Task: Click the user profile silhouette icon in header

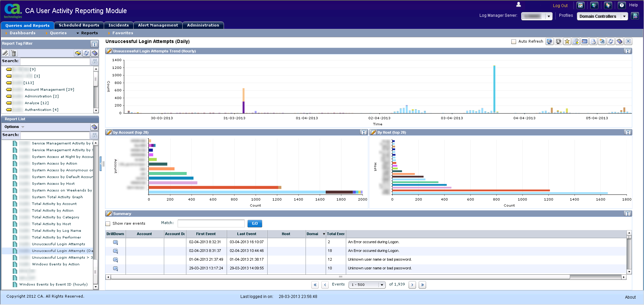Action: click(x=518, y=4)
